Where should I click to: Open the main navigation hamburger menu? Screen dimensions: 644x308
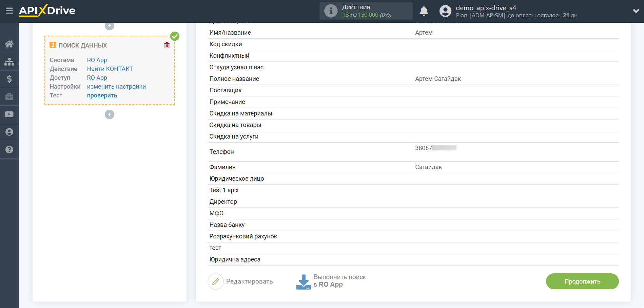pyautogui.click(x=9, y=11)
